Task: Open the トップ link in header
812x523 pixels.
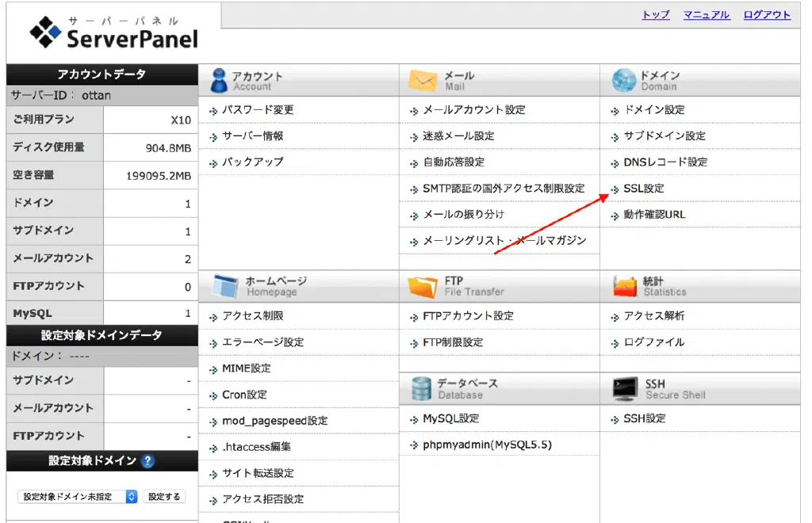Action: (655, 15)
